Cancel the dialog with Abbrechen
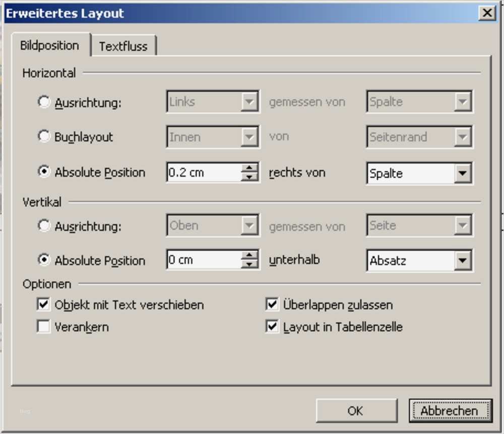Screen dimensions: 504x434 pyautogui.click(x=450, y=410)
